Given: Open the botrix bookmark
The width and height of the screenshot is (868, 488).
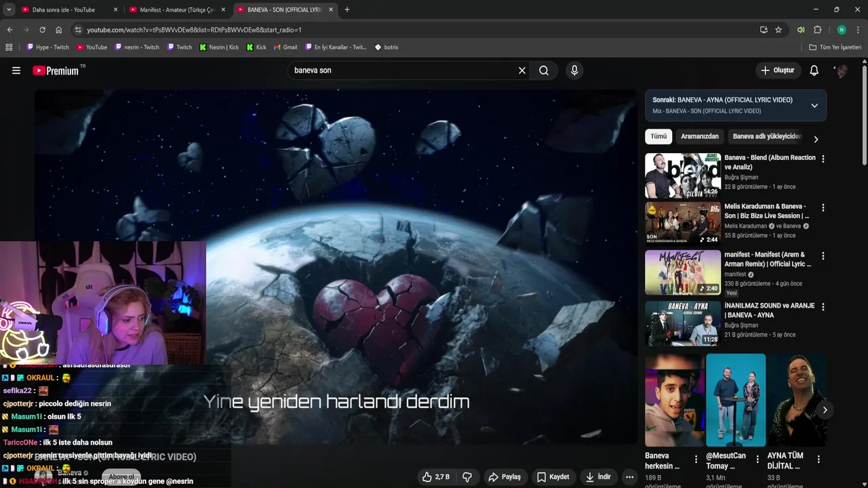Looking at the screenshot, I should tap(387, 47).
